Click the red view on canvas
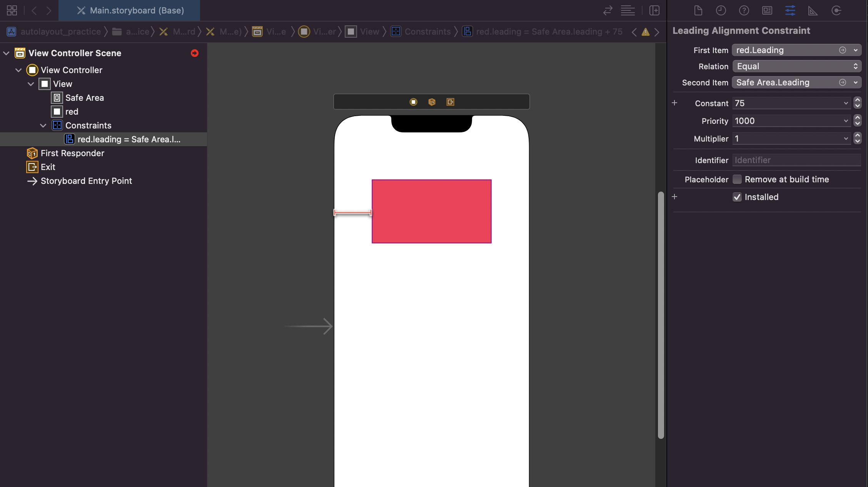The height and width of the screenshot is (487, 868). [431, 211]
